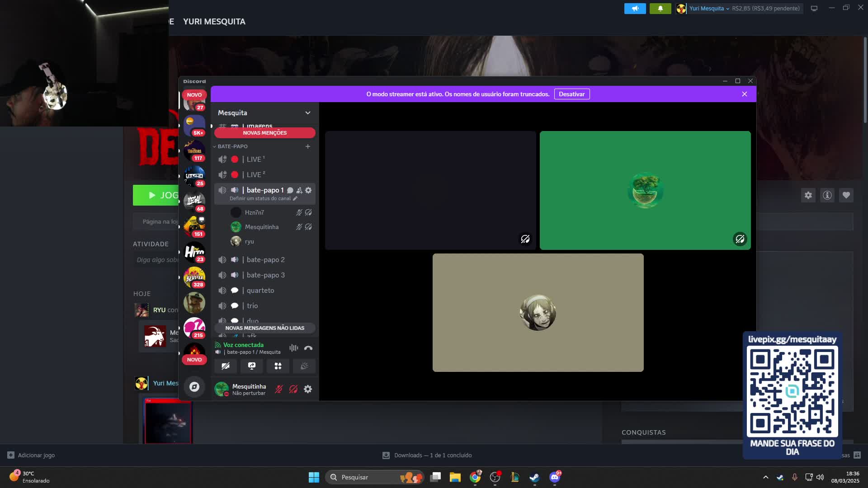This screenshot has height=488, width=868.
Task: Jump to NOVAS MENSAGENS NÃO LIDAS
Action: click(x=265, y=328)
